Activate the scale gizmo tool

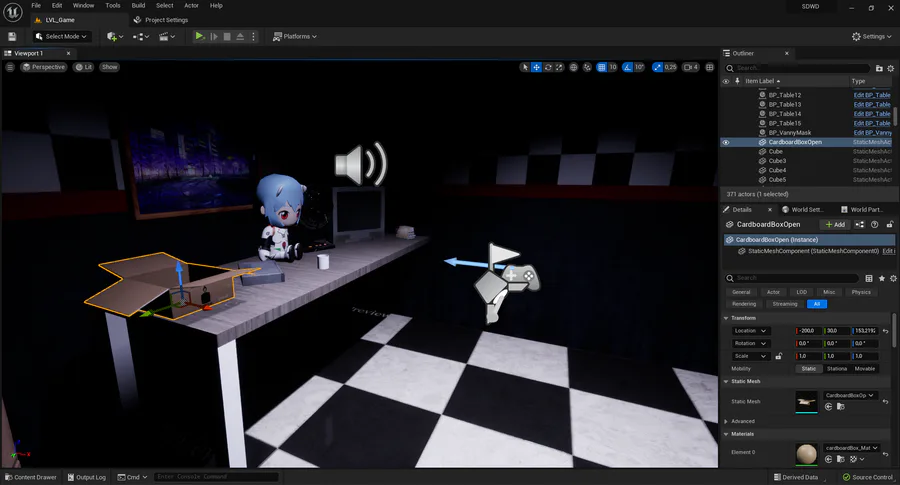pos(560,67)
